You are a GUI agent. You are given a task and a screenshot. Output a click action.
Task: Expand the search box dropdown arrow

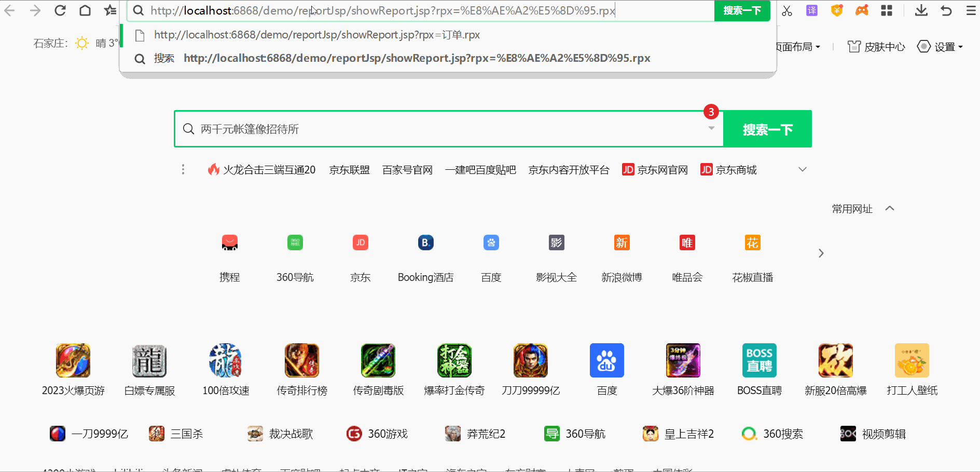(712, 129)
